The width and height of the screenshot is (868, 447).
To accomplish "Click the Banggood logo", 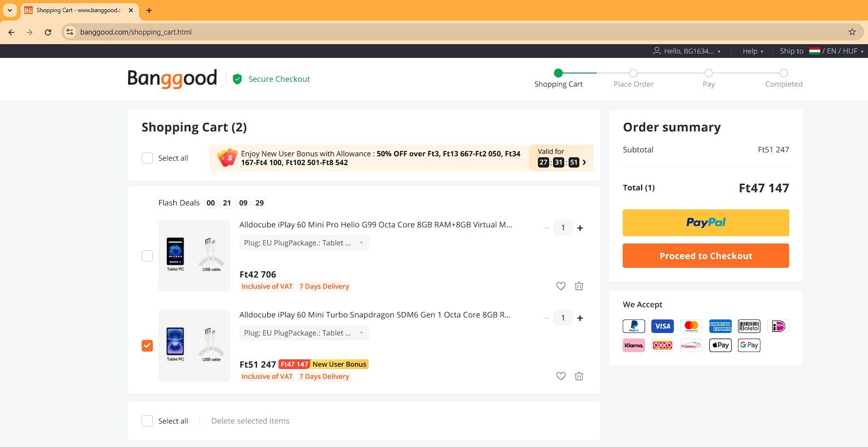I will point(172,78).
